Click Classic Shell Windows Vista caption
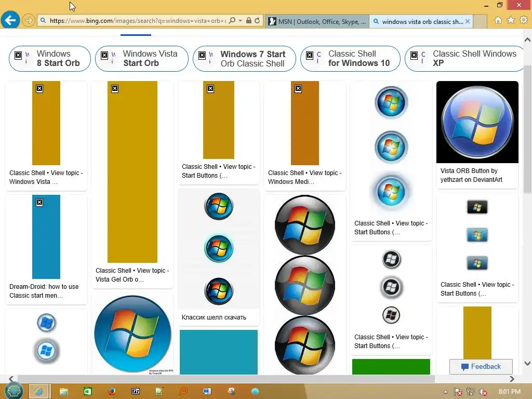 (46, 177)
